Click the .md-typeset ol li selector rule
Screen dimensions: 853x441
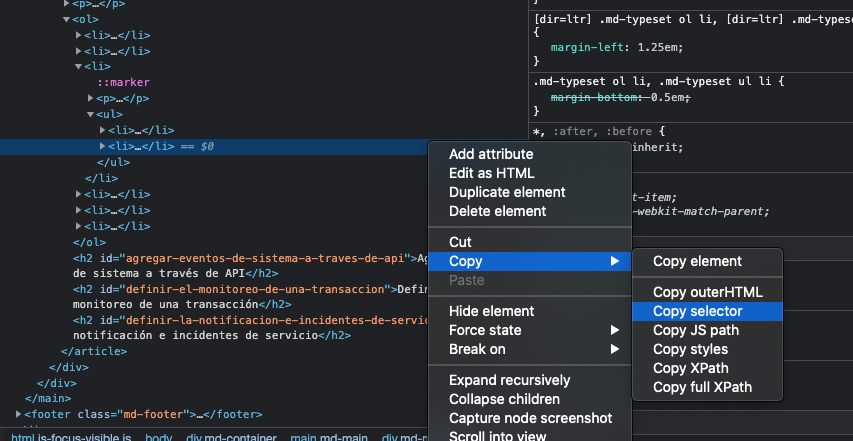[658, 82]
